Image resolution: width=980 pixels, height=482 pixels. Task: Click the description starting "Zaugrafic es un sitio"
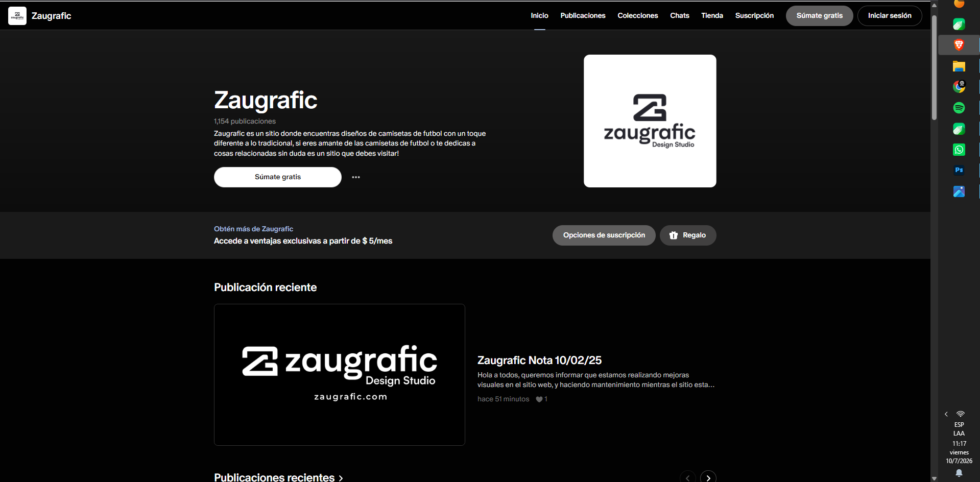point(350,143)
